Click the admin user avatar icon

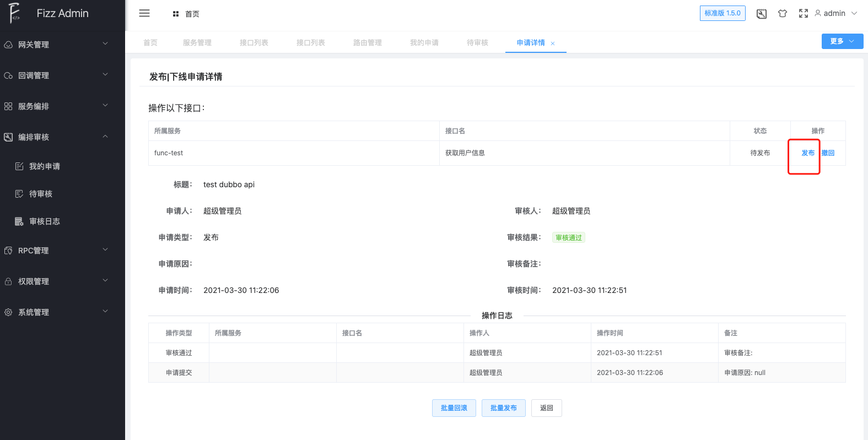click(x=818, y=13)
